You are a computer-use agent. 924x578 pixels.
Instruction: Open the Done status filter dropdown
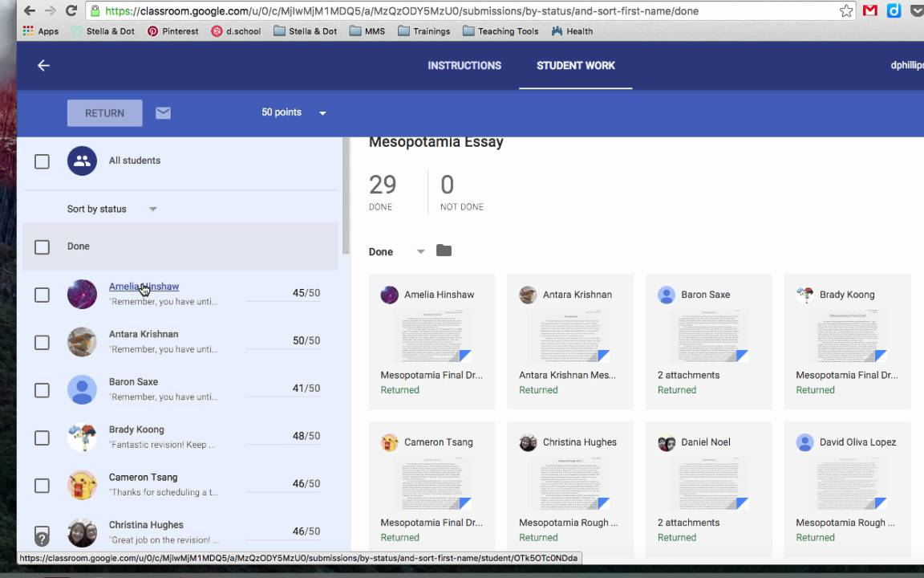pos(420,251)
